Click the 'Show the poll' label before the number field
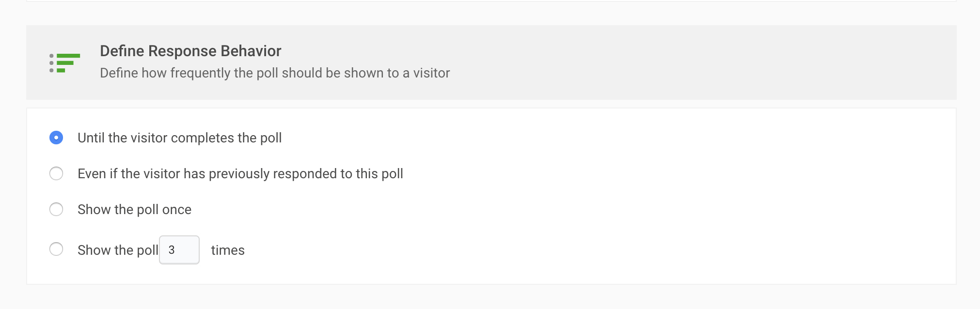 (x=118, y=250)
